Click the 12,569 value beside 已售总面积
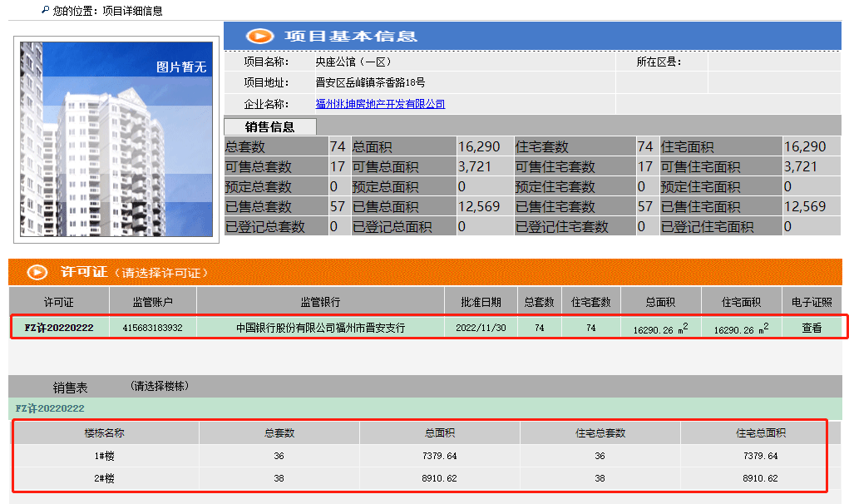The height and width of the screenshot is (504, 849). (x=479, y=207)
